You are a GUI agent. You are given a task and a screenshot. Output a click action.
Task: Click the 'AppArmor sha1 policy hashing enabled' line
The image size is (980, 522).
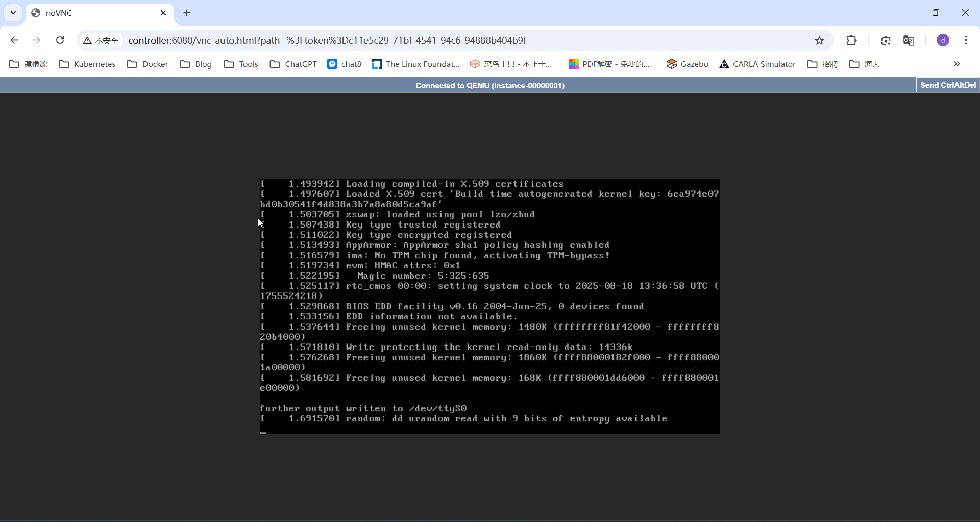pyautogui.click(x=435, y=245)
